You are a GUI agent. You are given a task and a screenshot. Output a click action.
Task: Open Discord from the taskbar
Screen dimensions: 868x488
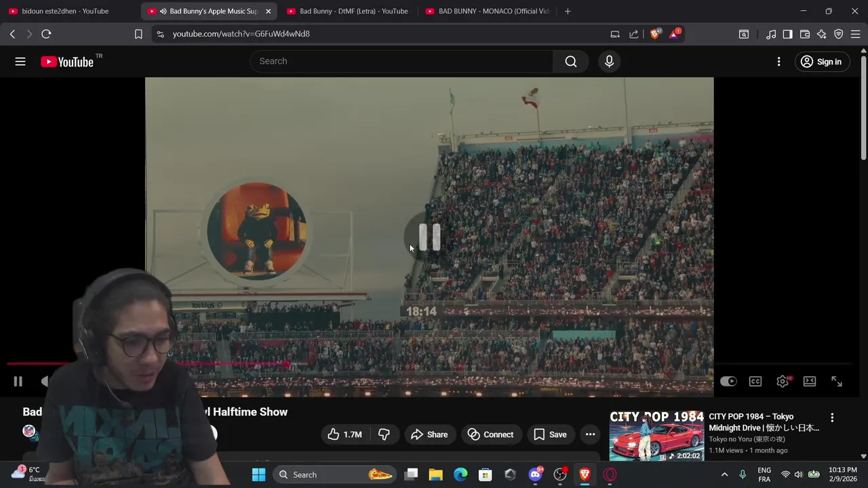[x=535, y=474]
